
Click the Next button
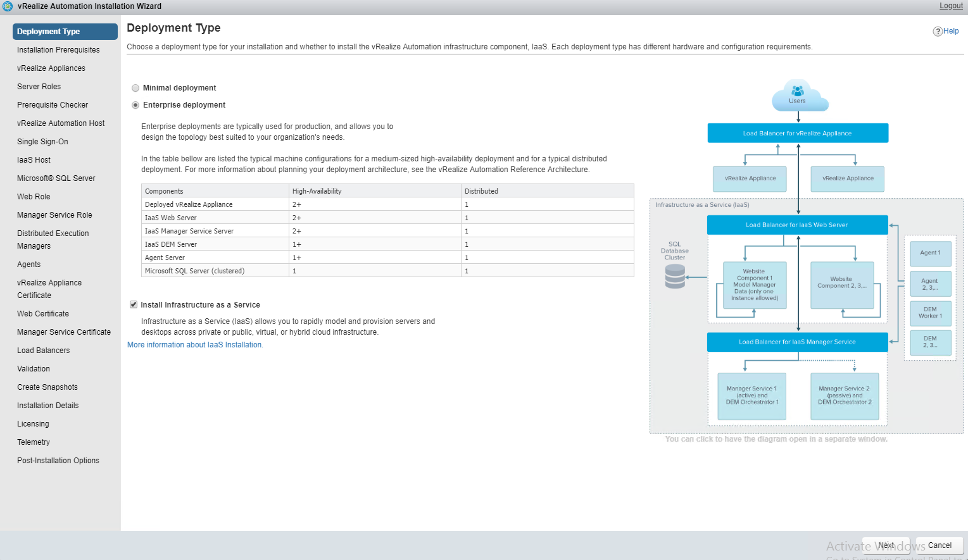(886, 545)
